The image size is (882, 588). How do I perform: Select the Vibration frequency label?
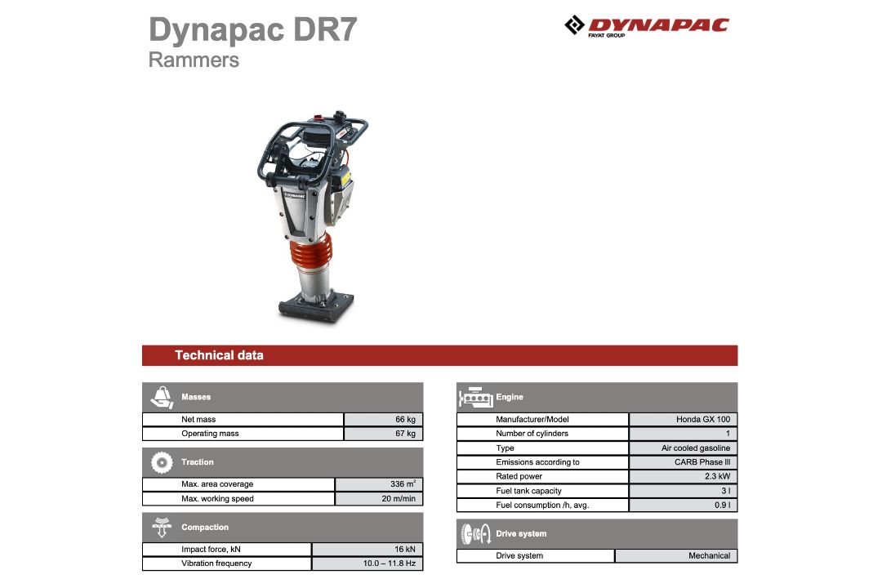tap(216, 563)
